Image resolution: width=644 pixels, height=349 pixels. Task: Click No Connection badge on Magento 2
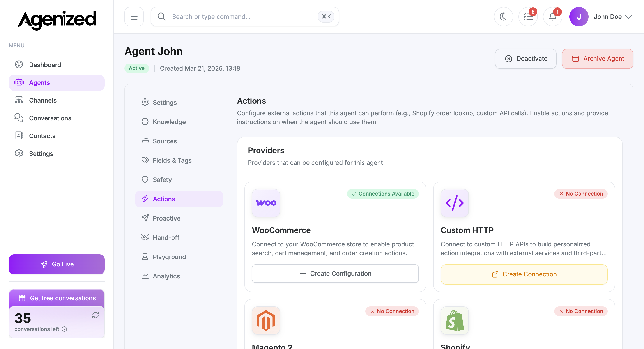[x=392, y=311]
